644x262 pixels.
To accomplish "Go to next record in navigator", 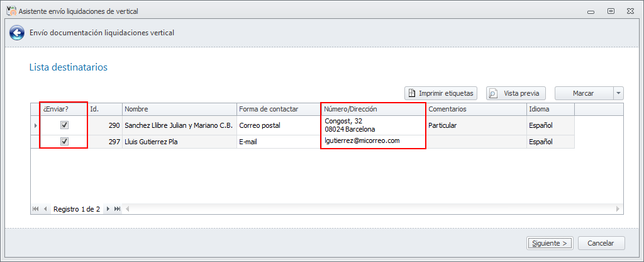I will 108,209.
